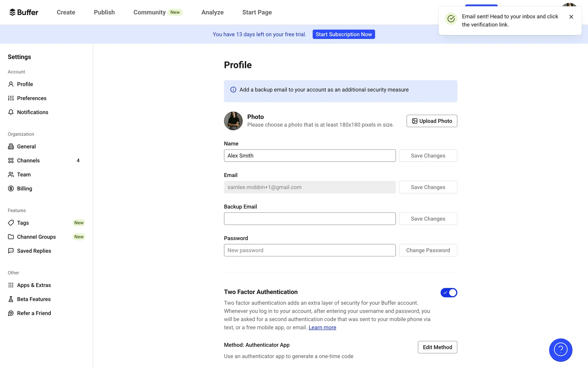Open the help question mark bubble
Viewport: 588px width, 368px height.
[x=560, y=350]
